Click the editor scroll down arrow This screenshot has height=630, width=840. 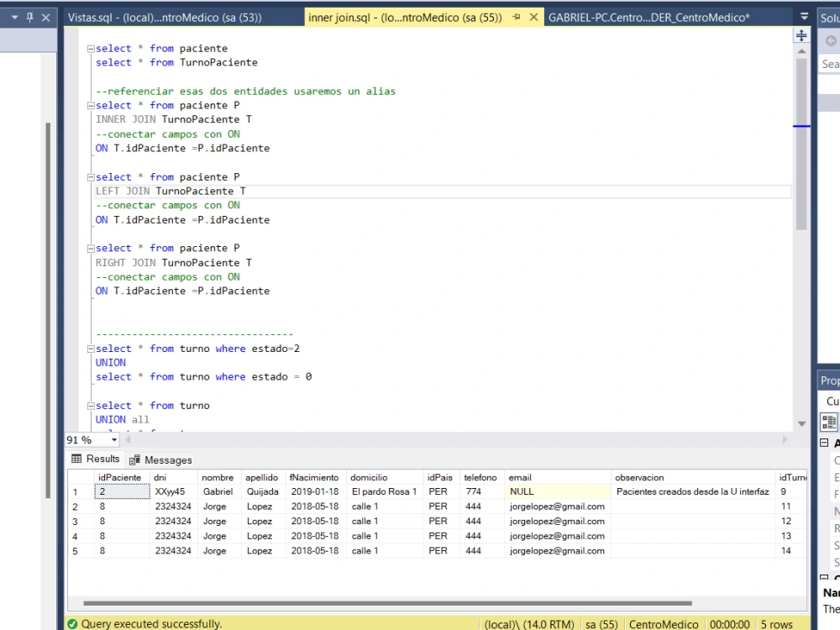click(801, 423)
